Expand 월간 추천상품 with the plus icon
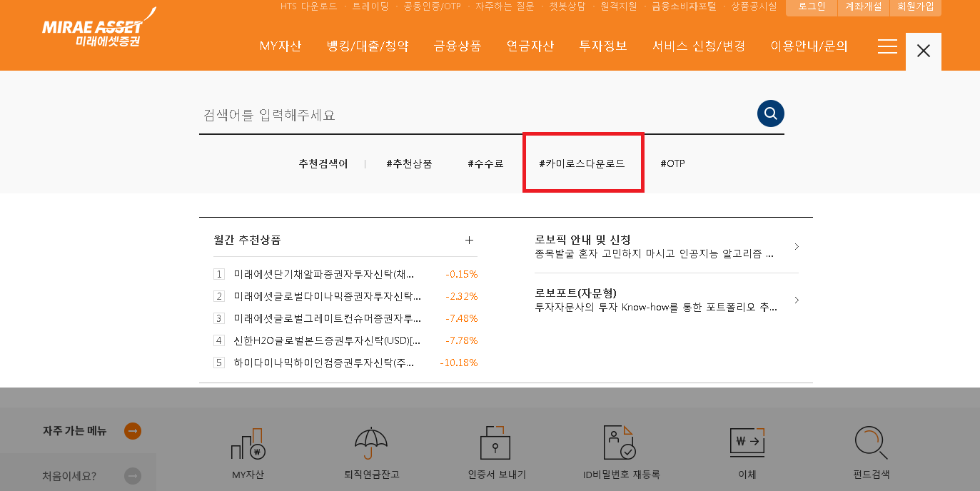 click(x=469, y=240)
